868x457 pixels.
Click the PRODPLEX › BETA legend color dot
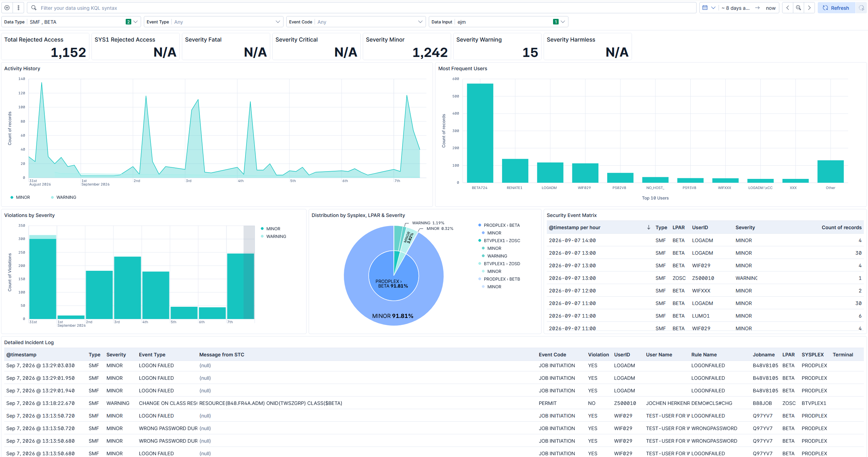[x=480, y=225]
